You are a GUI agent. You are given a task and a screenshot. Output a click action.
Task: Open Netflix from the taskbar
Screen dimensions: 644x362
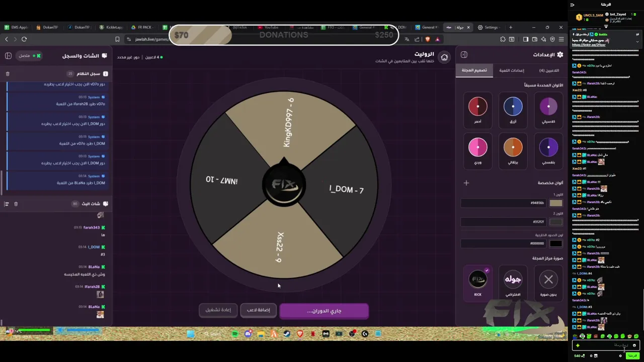(x=313, y=333)
